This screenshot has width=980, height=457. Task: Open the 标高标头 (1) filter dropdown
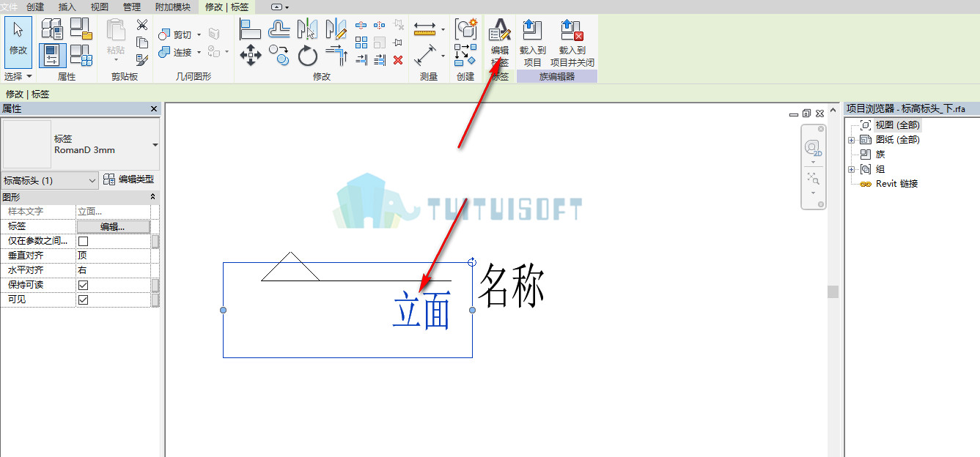point(50,179)
